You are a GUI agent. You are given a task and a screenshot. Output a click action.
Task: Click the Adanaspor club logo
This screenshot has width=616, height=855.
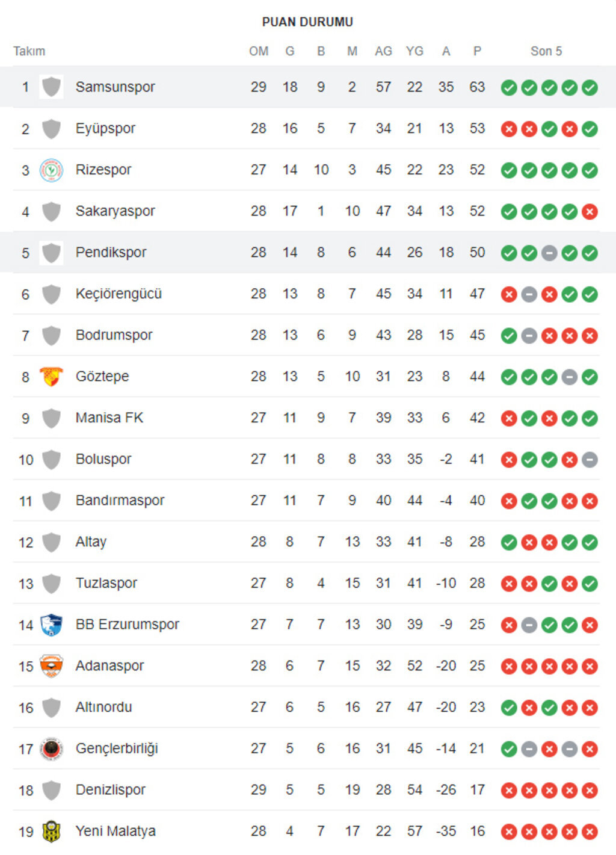(51, 666)
